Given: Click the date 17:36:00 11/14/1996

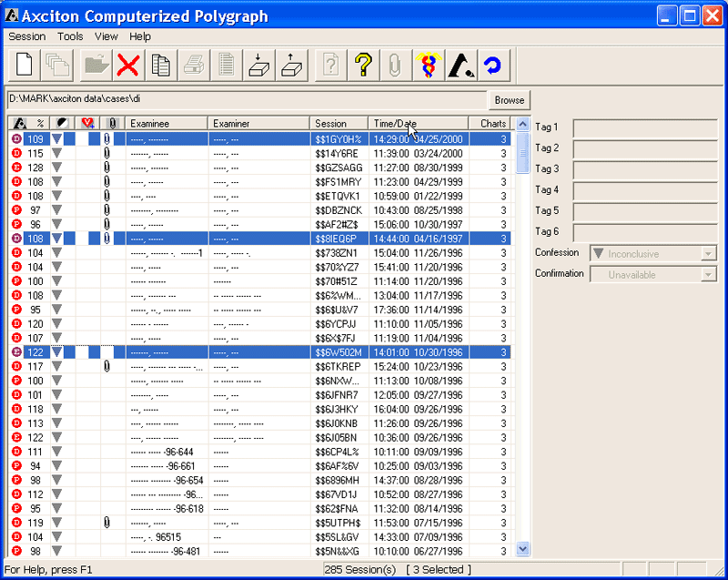Looking at the screenshot, I should [419, 310].
